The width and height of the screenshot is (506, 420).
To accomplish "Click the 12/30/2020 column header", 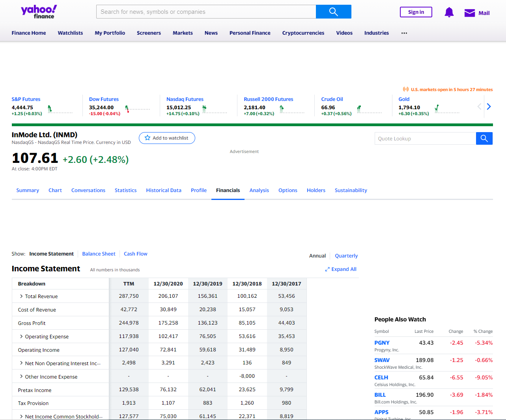I will click(x=168, y=284).
